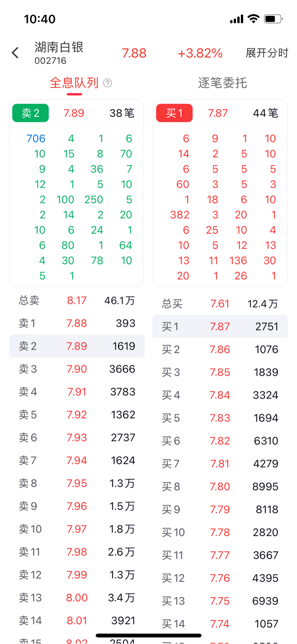Tap the blue 706 order in the sell queue

36,139
